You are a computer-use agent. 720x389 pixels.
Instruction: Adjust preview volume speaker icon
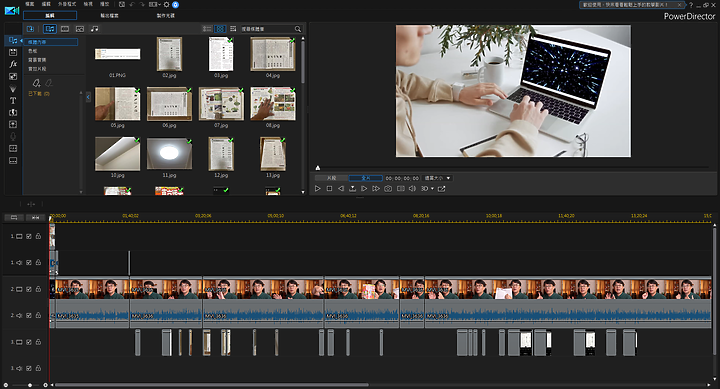pos(412,189)
